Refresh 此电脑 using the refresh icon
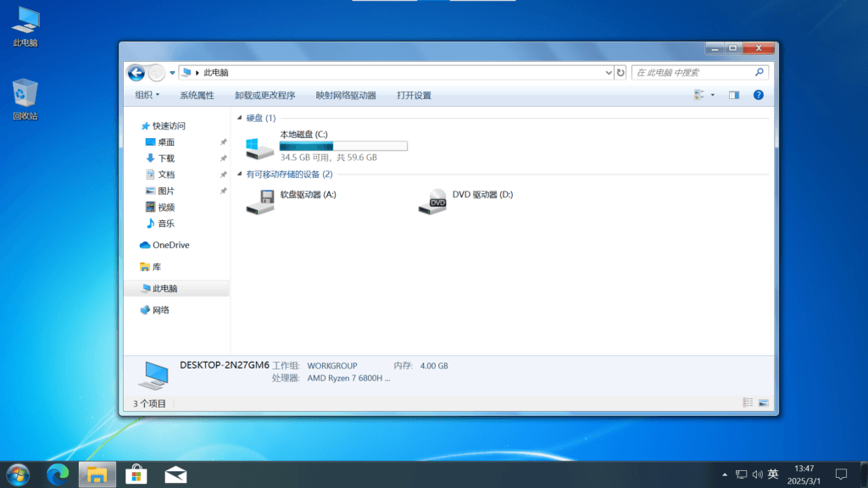The image size is (868, 488). pyautogui.click(x=621, y=72)
